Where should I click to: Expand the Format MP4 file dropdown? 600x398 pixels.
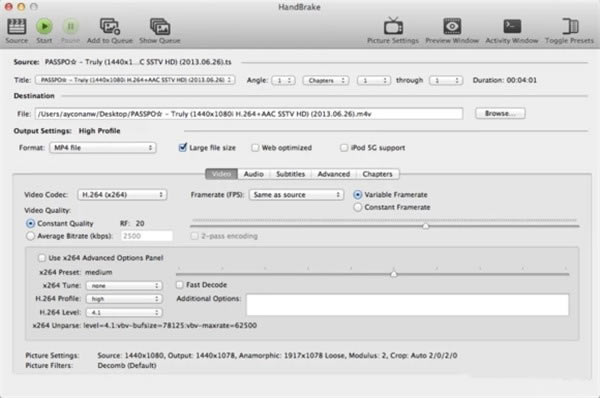click(x=103, y=148)
